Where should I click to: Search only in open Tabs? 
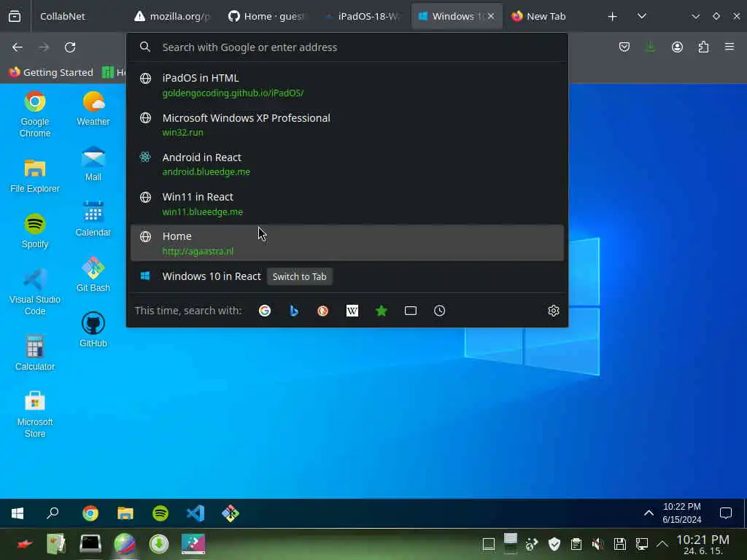tap(411, 311)
